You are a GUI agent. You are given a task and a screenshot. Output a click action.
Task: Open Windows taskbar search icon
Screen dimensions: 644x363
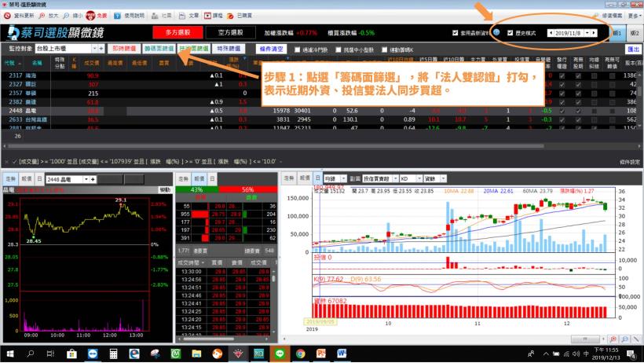(30, 354)
